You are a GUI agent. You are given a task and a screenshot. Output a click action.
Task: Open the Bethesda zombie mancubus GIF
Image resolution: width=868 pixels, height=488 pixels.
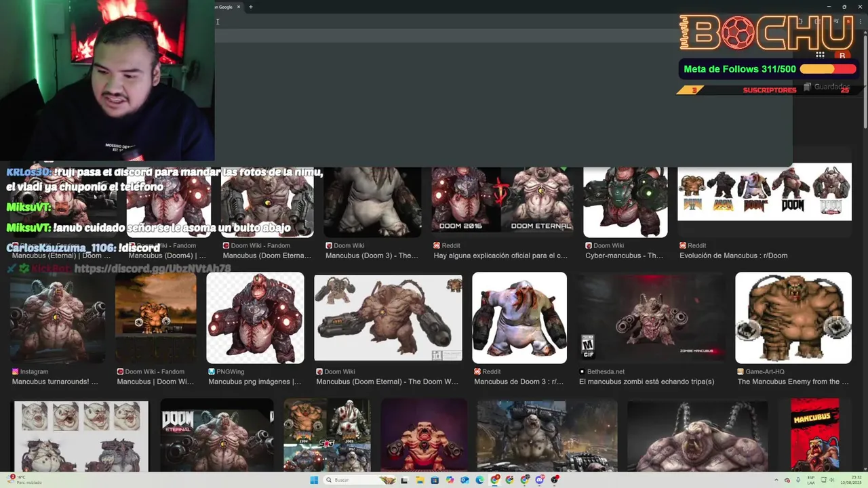[x=651, y=317]
